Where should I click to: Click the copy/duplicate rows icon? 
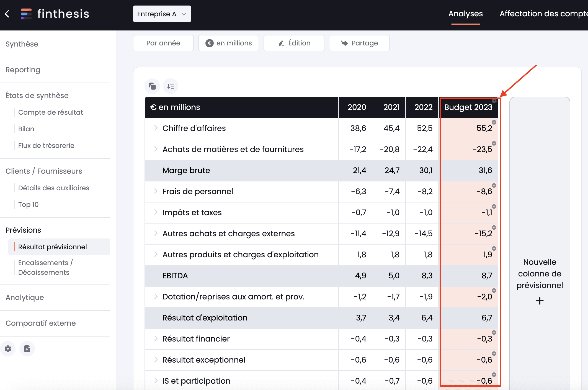(x=153, y=86)
